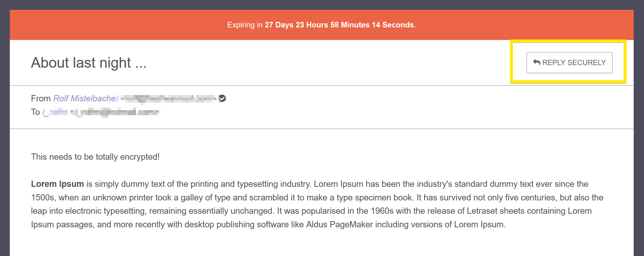Click "1960s" in the message body

tap(382, 211)
